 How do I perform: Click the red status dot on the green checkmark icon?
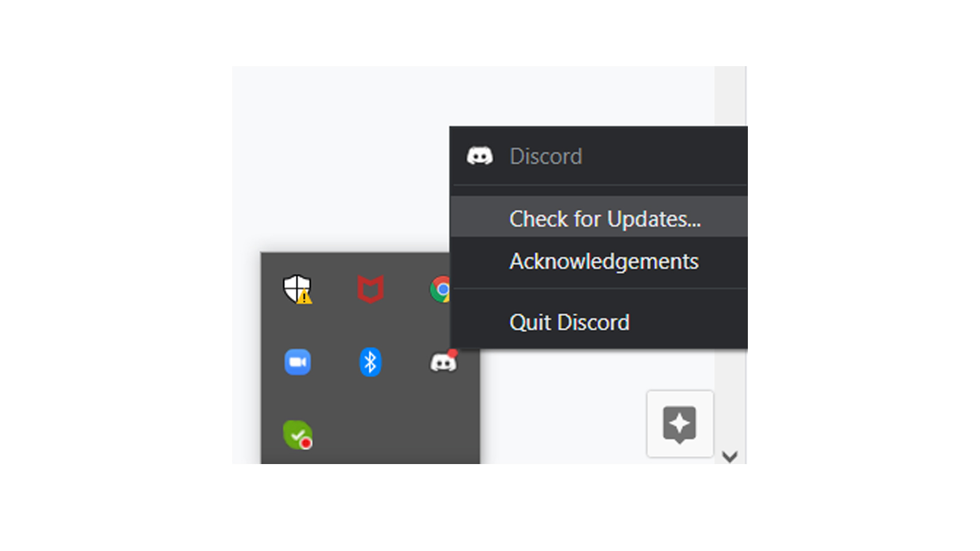click(x=306, y=443)
